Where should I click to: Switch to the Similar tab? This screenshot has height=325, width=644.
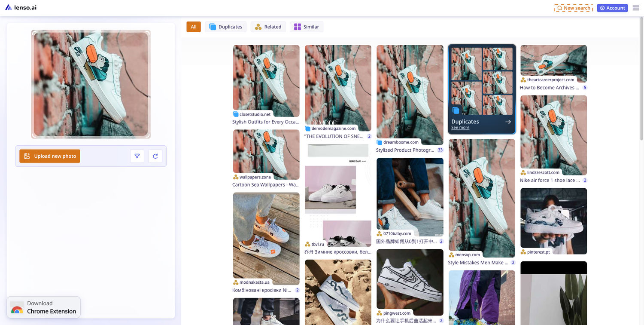307,27
